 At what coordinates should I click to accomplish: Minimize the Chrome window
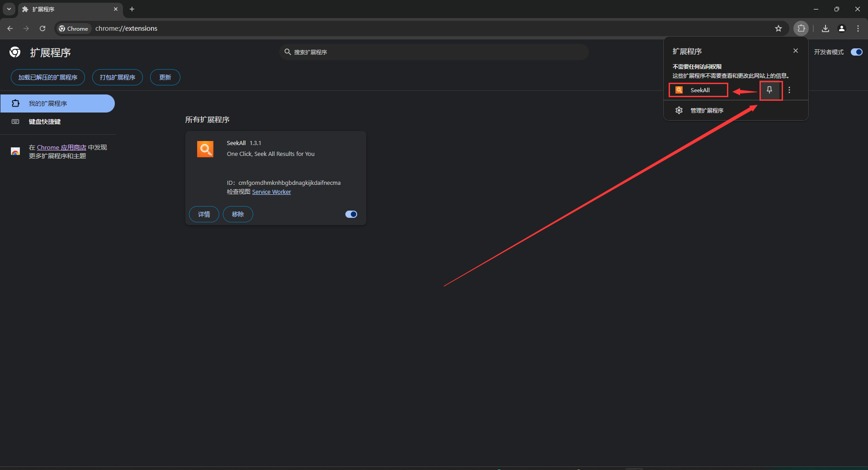[x=816, y=9]
